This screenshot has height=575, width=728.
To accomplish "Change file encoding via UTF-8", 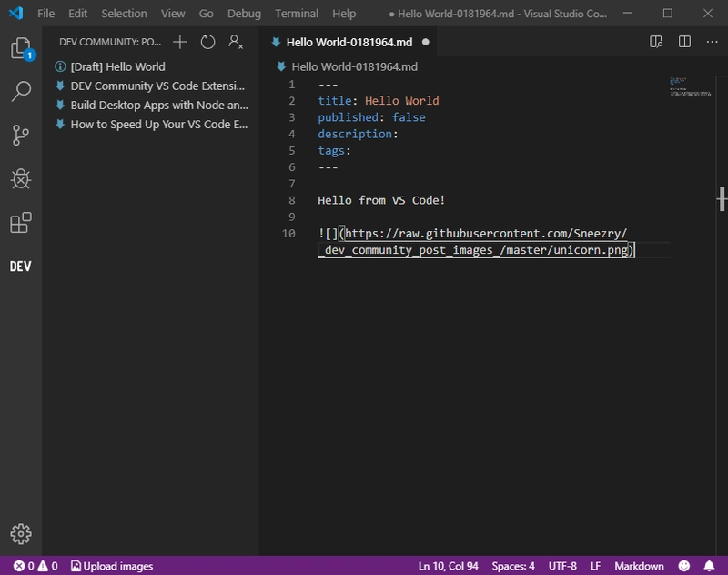I will point(562,566).
